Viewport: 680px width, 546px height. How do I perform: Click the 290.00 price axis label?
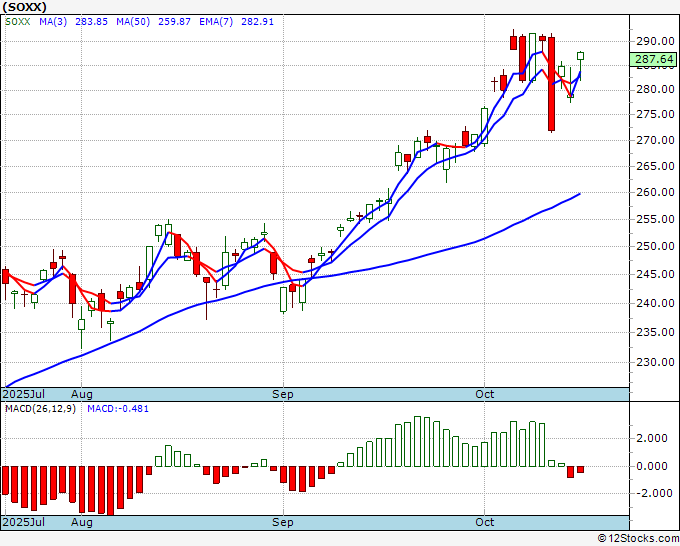(655, 41)
